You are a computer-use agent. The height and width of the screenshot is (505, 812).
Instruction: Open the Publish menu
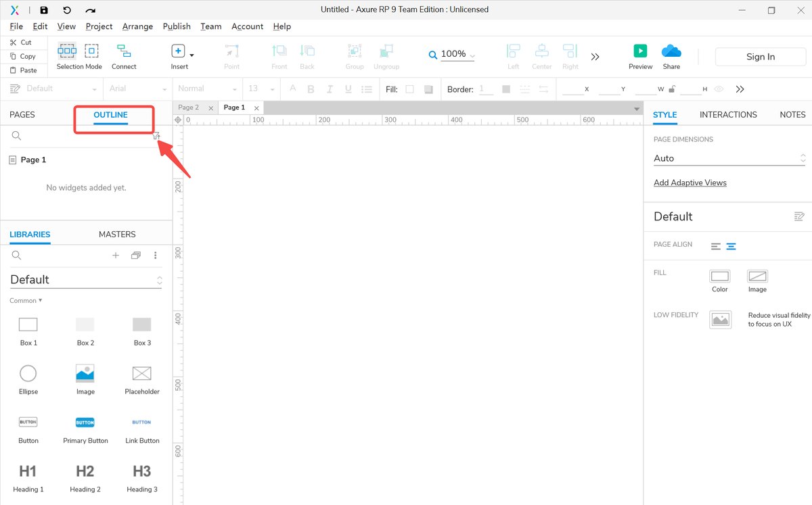(x=177, y=26)
